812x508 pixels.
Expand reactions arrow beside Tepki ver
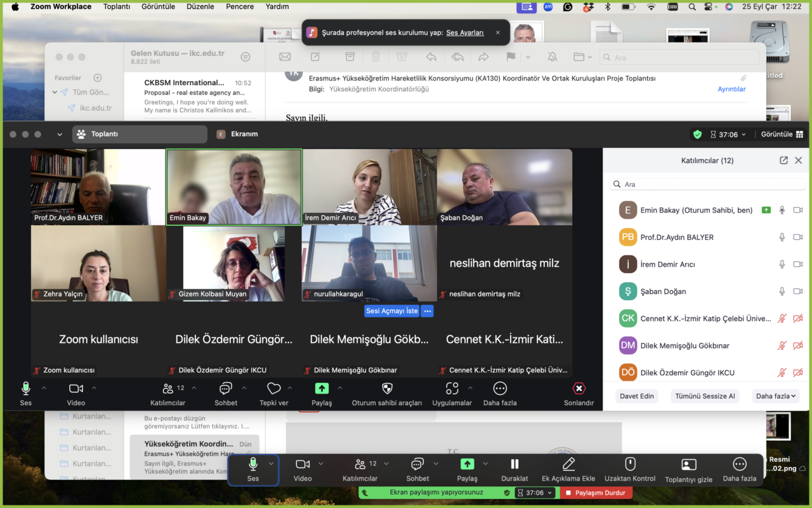coord(290,388)
